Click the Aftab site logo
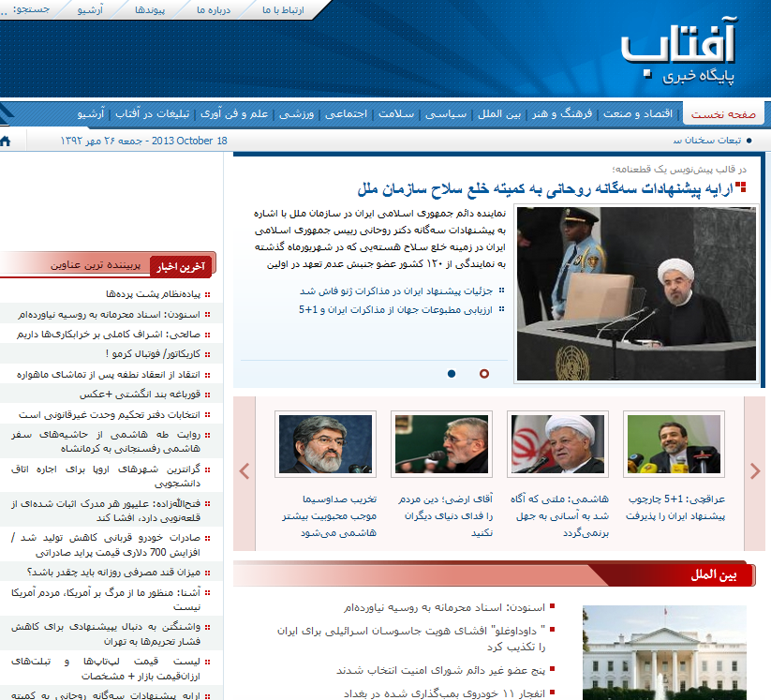The height and width of the screenshot is (700, 771). 678,51
